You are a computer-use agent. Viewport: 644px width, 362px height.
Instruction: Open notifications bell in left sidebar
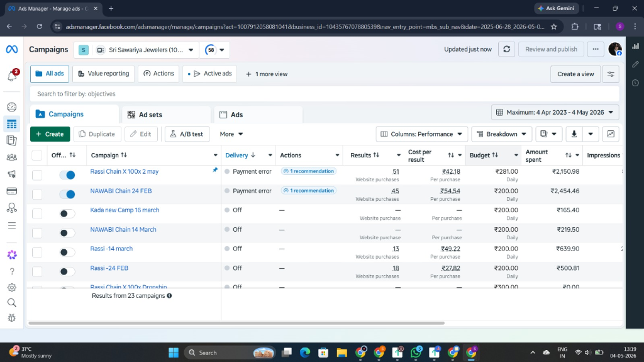tap(12, 76)
